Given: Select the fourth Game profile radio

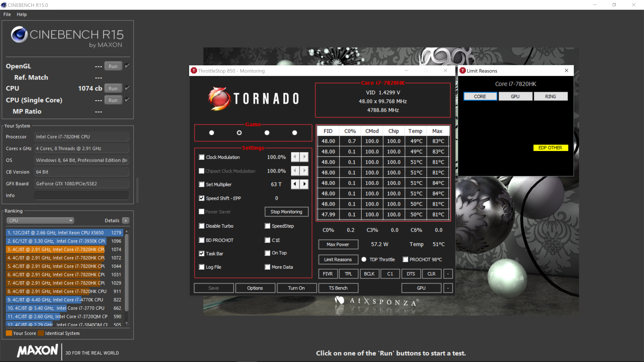Looking at the screenshot, I should (295, 133).
